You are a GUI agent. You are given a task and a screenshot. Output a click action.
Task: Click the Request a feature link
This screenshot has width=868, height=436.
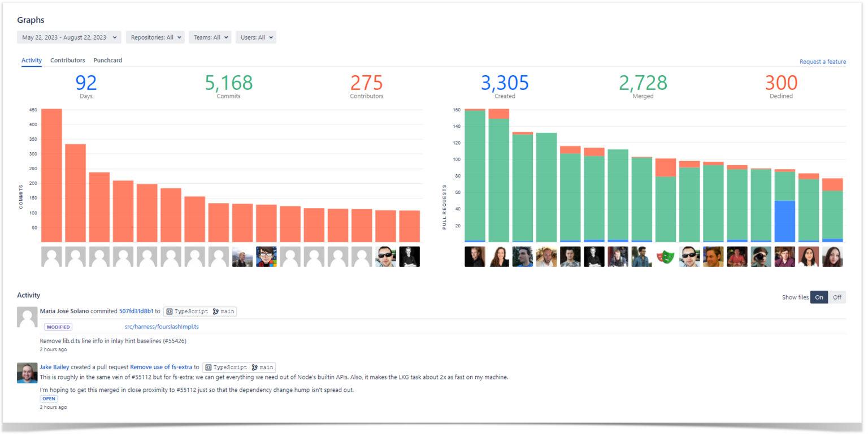point(823,61)
